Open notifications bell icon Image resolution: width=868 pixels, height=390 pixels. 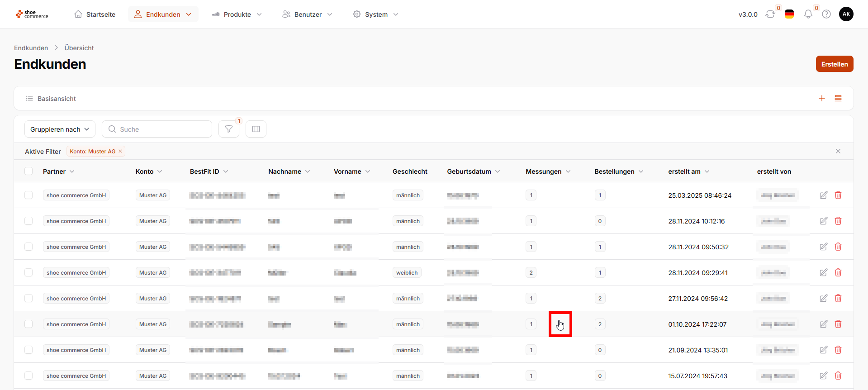[808, 14]
